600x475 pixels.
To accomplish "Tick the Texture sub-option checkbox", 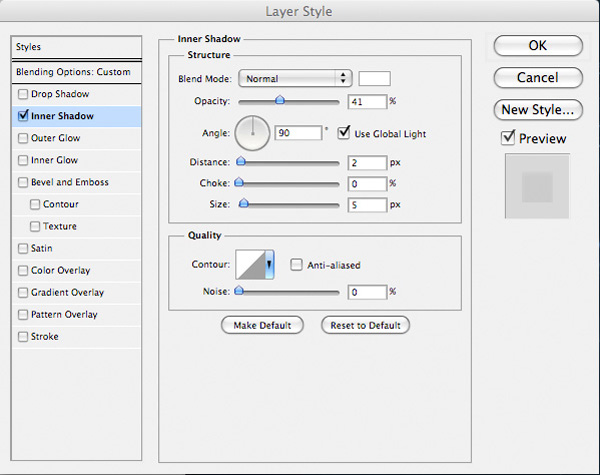I will pos(35,227).
